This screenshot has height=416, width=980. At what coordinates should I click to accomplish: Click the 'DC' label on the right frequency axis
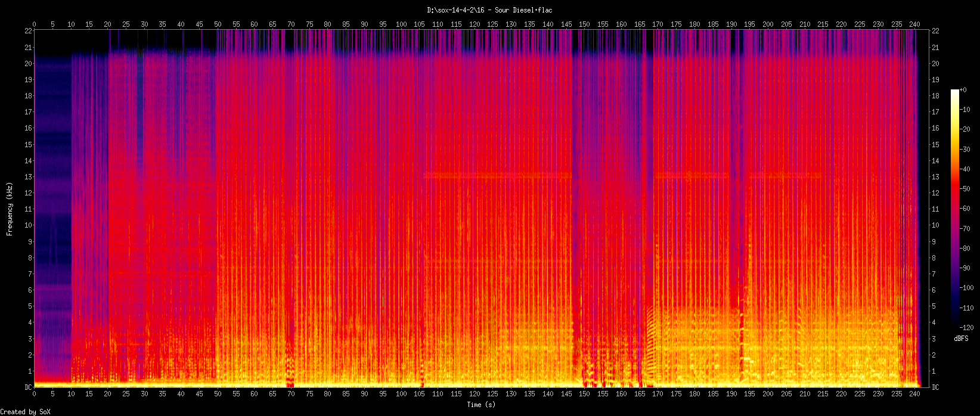pos(935,387)
